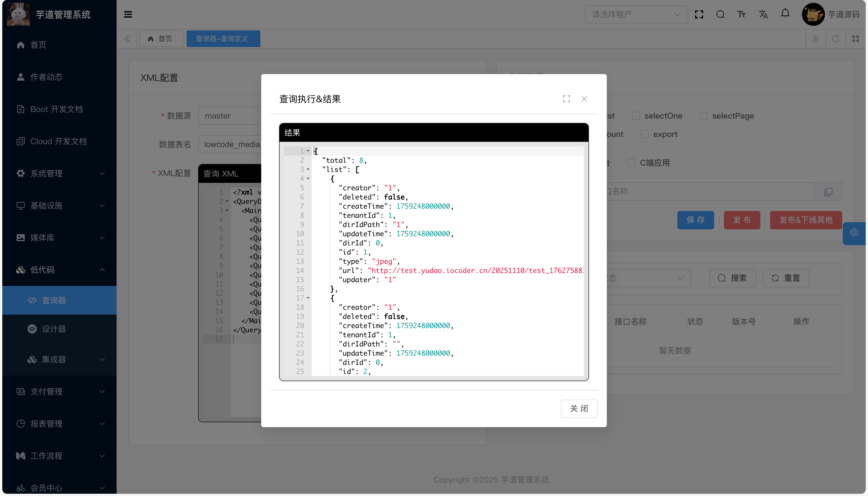This screenshot has height=496, width=868.
Task: Click the search magnifier icon in header
Action: (x=720, y=14)
